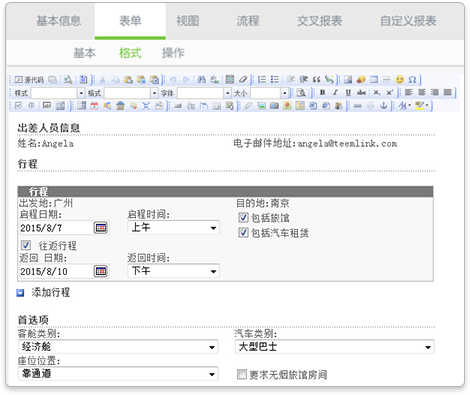Open 客舱类别 dropdown showing 经济舱
Viewport: 470px width, 395px height.
coord(118,347)
